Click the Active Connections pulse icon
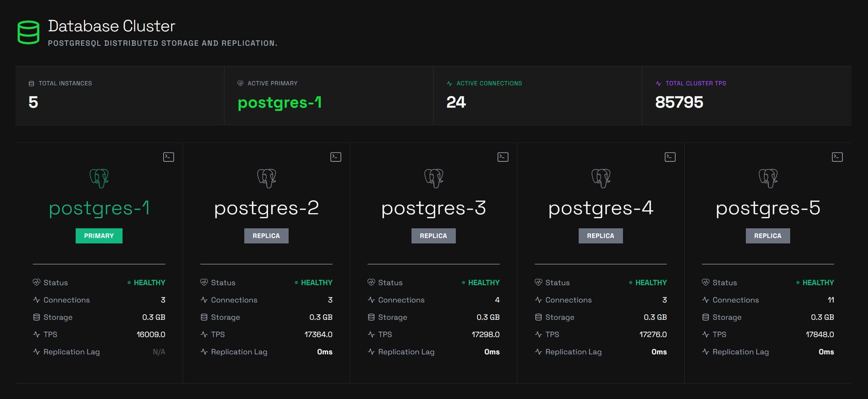This screenshot has width=868, height=399. point(449,84)
